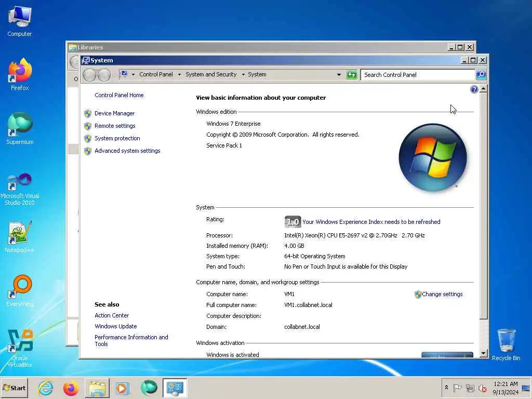
Task: Select the 4.00 GB installed memory value
Action: (294, 246)
